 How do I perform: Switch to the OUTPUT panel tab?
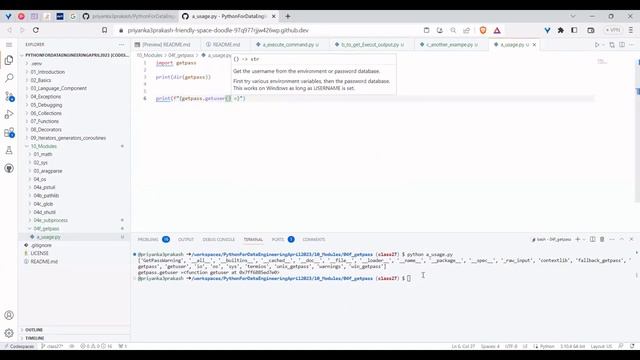[186, 240]
